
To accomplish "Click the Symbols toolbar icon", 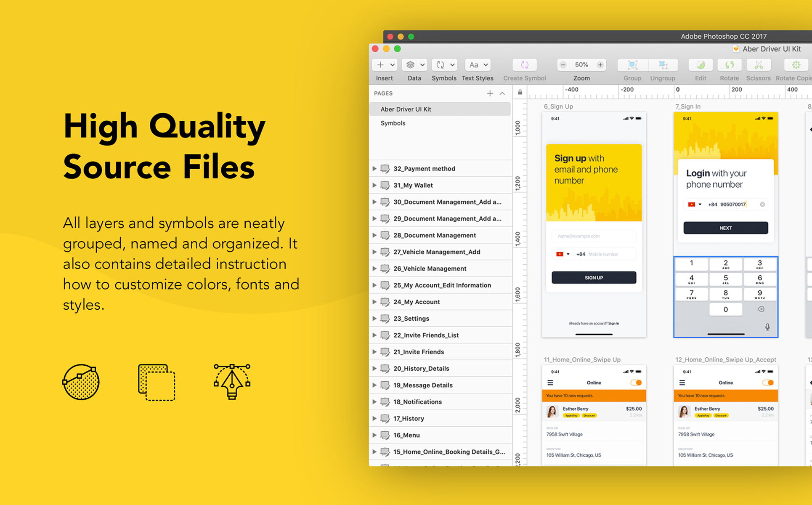I will pyautogui.click(x=443, y=65).
